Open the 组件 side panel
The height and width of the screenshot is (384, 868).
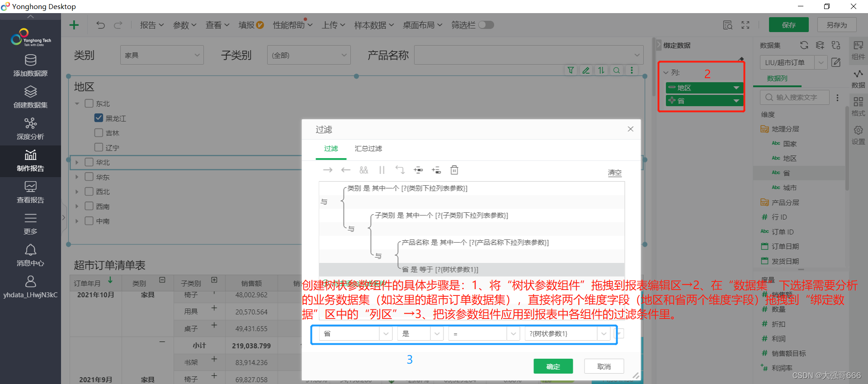(x=858, y=50)
